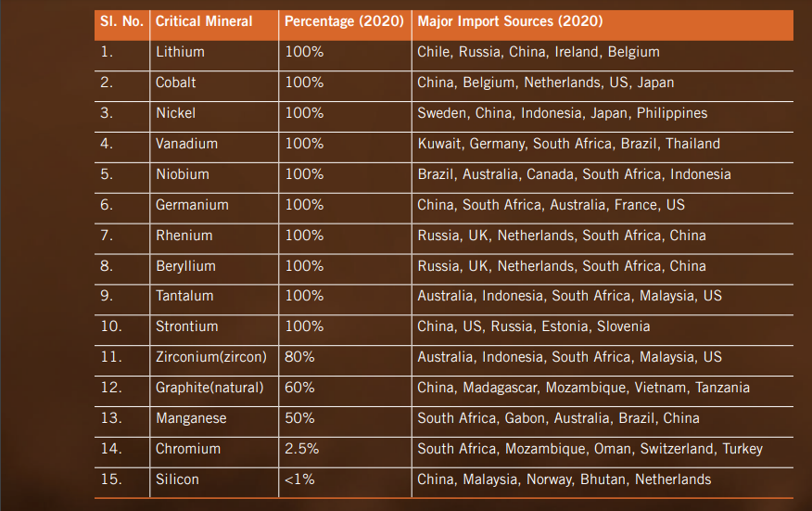Click the Tantalum import sources text
Image resolution: width=812 pixels, height=511 pixels.
[570, 296]
